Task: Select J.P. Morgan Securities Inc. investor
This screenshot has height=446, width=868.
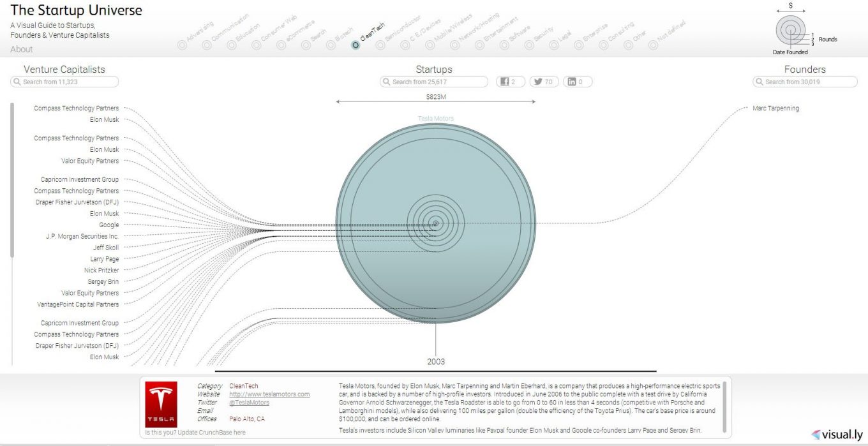Action: [82, 236]
